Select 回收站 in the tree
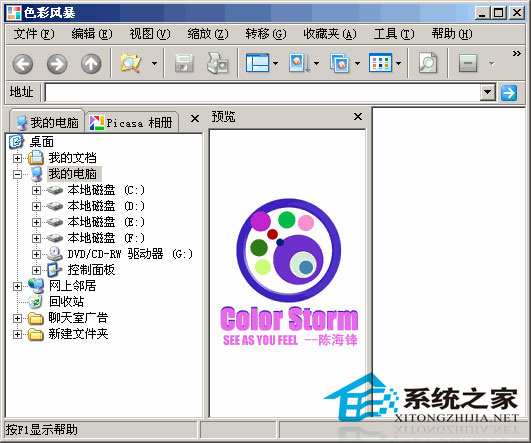Image resolution: width=531 pixels, height=443 pixels. (66, 301)
